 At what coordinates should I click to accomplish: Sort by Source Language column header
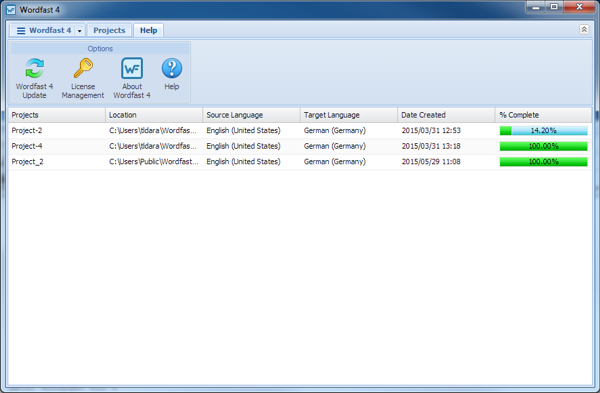(x=251, y=115)
